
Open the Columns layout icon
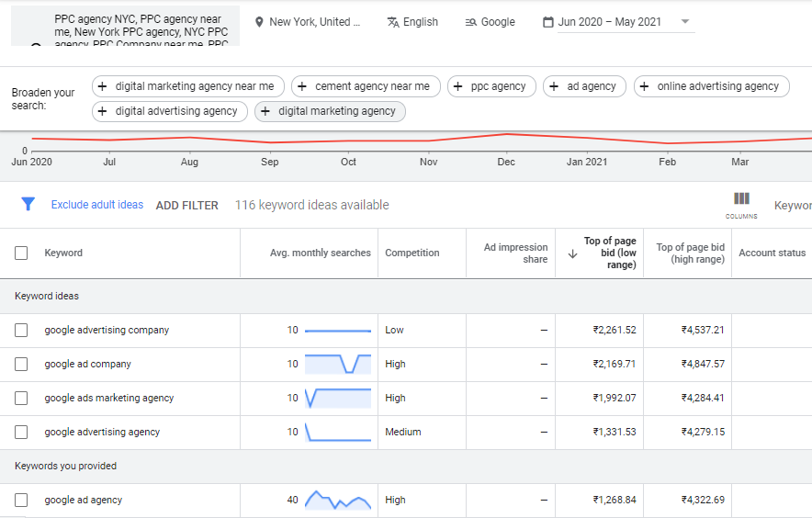[741, 199]
